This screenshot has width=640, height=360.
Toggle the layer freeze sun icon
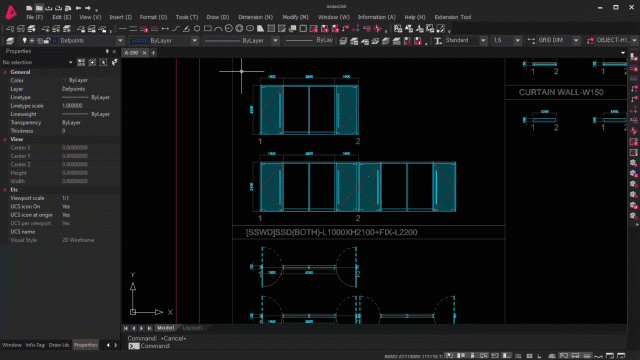pyautogui.click(x=32, y=40)
